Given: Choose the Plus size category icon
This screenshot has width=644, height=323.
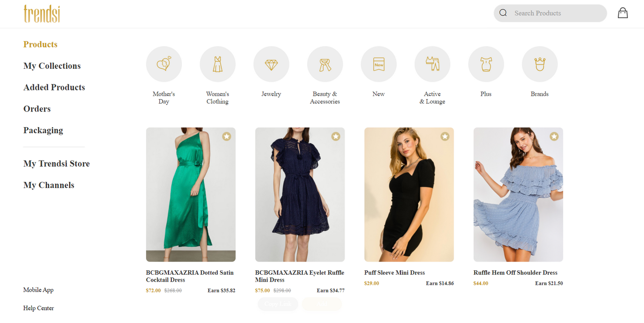Looking at the screenshot, I should 486,64.
